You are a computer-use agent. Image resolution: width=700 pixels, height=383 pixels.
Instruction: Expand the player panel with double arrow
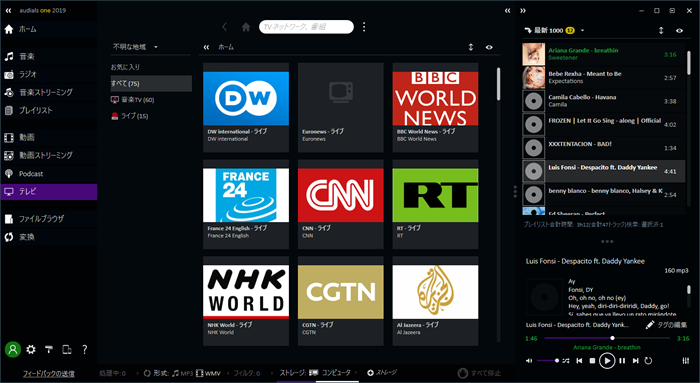pos(523,10)
